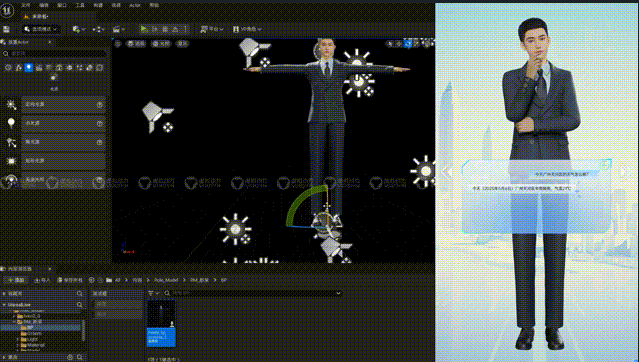
Task: Select the Directional Light sun icon
Action: (11, 105)
